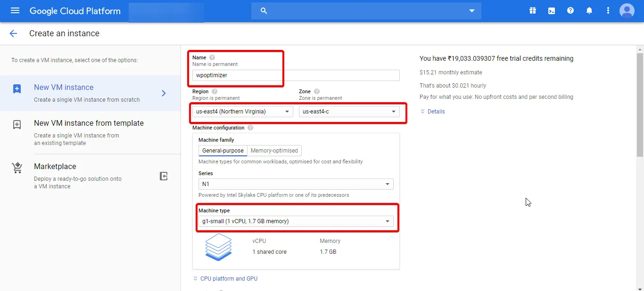The height and width of the screenshot is (291, 644).
Task: Open the hamburger navigation menu
Action: [15, 10]
